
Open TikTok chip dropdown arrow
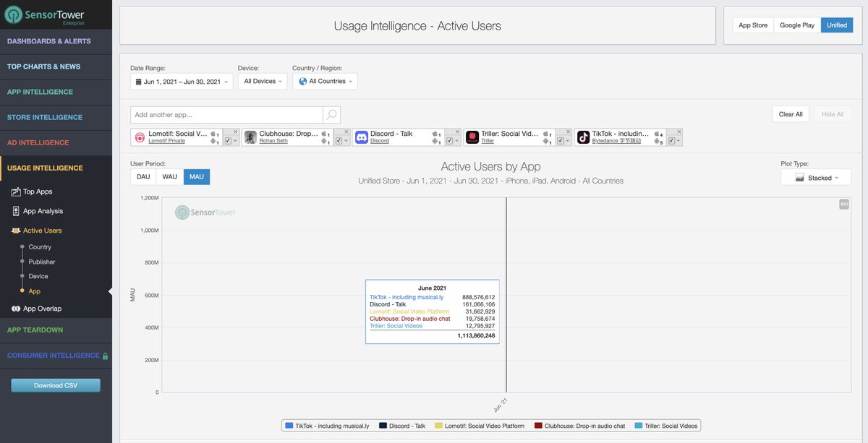coord(679,141)
